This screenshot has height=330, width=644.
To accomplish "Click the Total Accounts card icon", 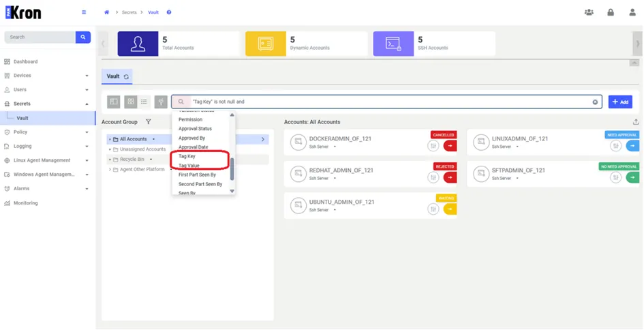I will (x=138, y=44).
